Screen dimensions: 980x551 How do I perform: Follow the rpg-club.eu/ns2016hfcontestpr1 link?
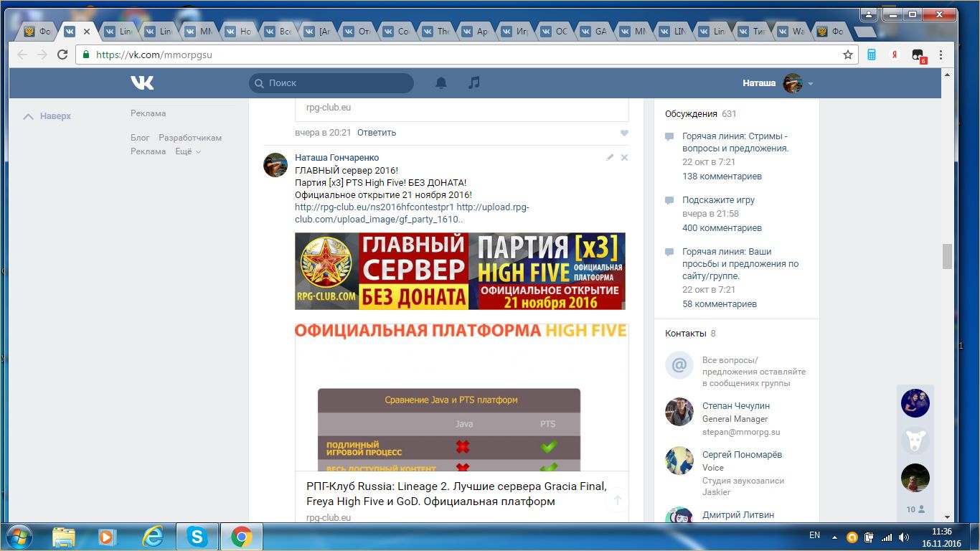point(374,207)
